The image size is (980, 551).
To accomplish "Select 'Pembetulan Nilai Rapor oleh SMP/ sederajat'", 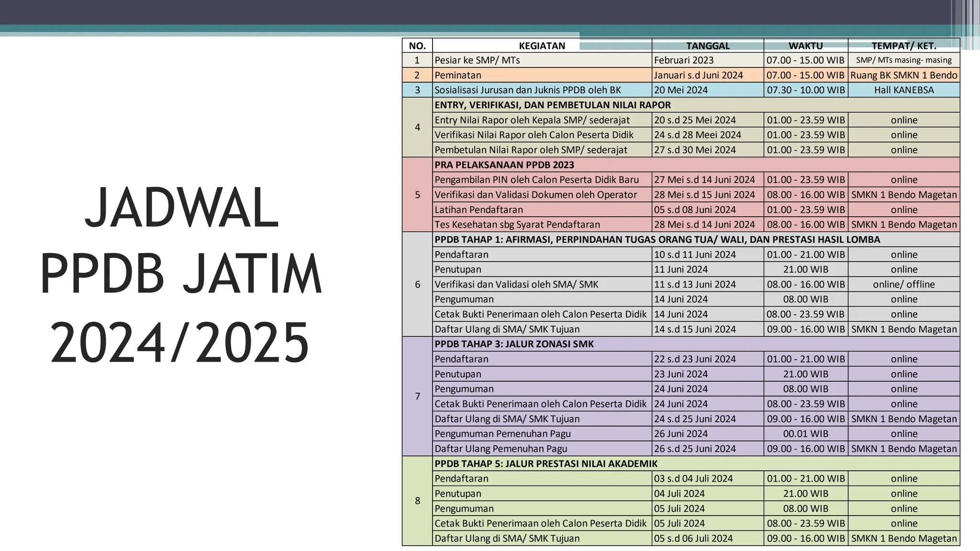I will tap(542, 150).
